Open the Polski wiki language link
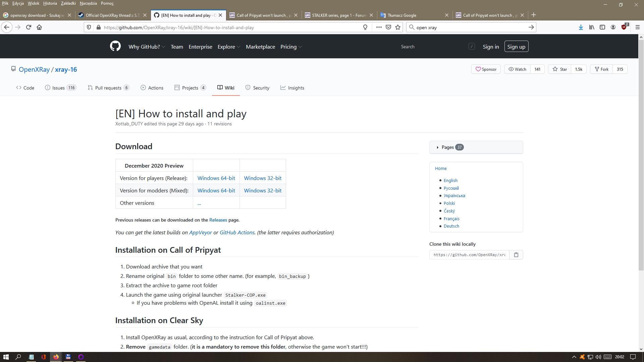The width and height of the screenshot is (644, 362). 449,203
